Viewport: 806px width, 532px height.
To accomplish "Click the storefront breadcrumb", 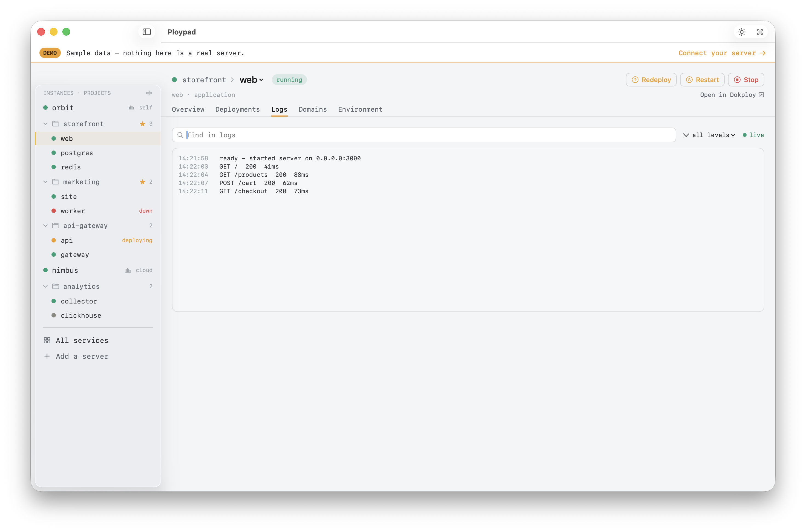I will tap(204, 80).
